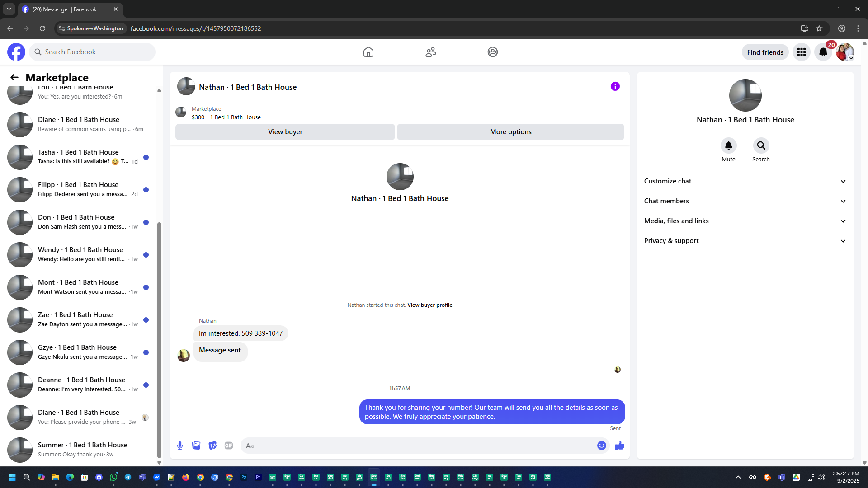Expand the Chat members section
Screen dimensions: 868x488
745,201
